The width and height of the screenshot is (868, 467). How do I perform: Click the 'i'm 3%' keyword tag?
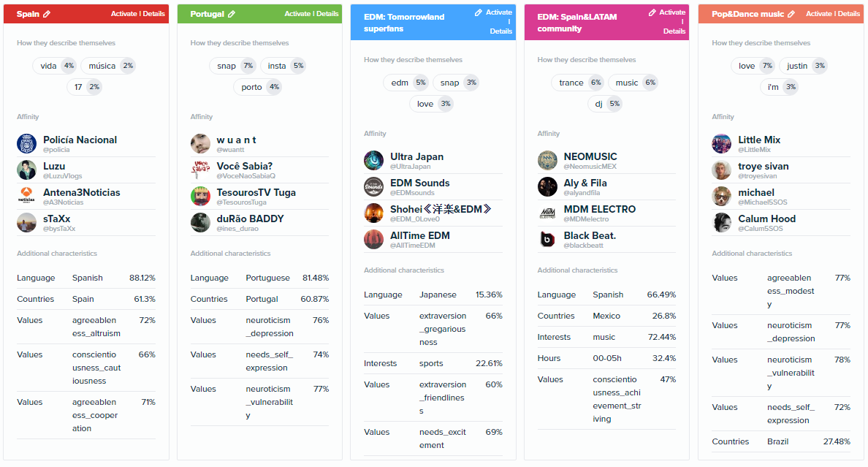click(780, 87)
